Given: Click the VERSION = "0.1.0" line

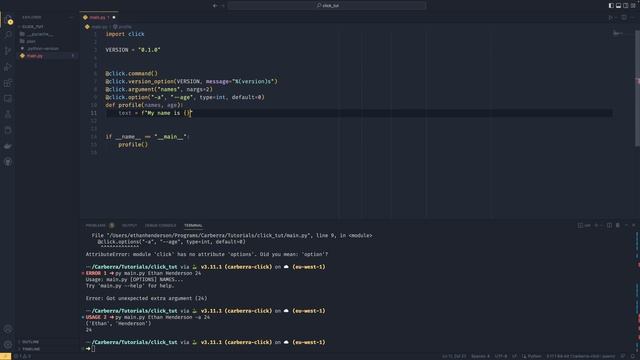Looking at the screenshot, I should pyautogui.click(x=133, y=50).
